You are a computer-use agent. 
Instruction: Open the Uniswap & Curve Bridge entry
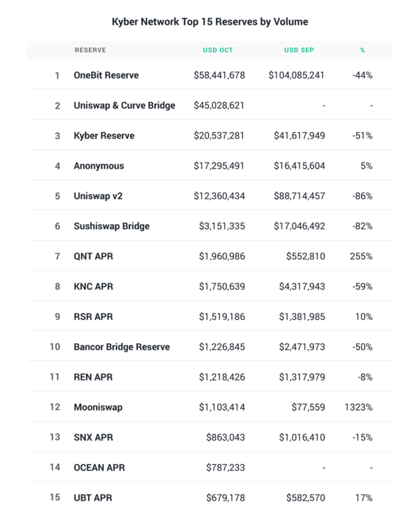pyautogui.click(x=125, y=106)
